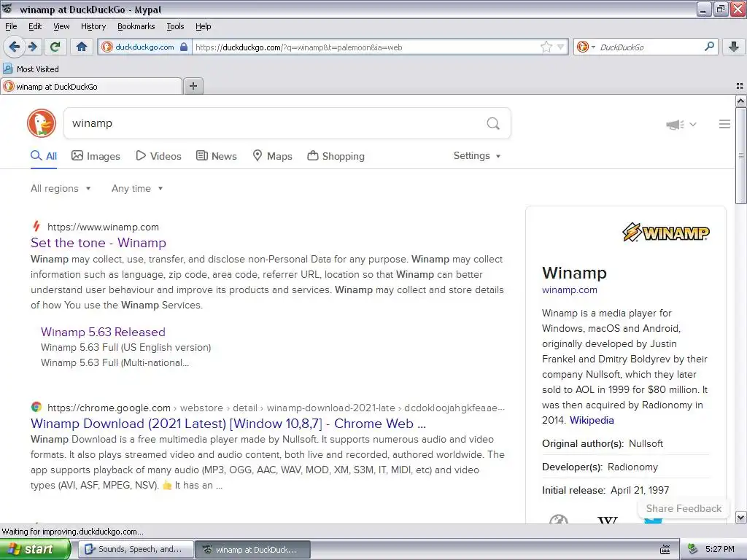Click the vertical scrollbar thumb
The width and height of the screenshot is (747, 560).
(740, 156)
